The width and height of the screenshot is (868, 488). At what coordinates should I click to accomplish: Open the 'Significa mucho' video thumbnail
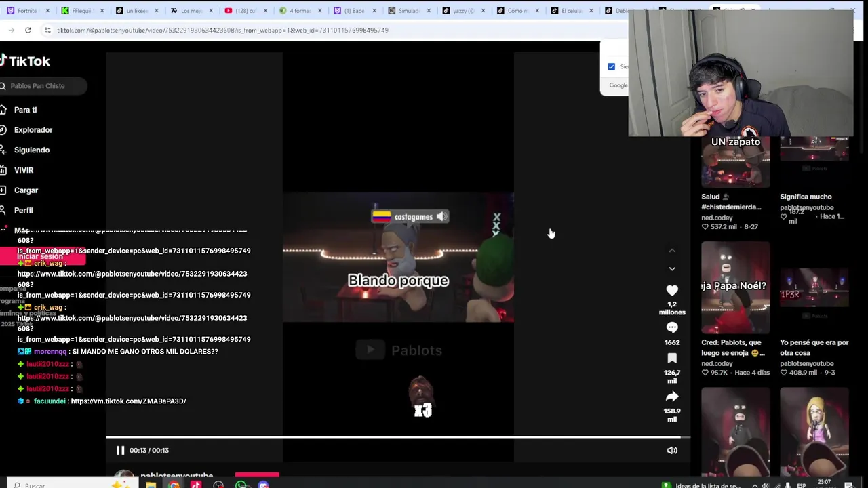point(814,162)
